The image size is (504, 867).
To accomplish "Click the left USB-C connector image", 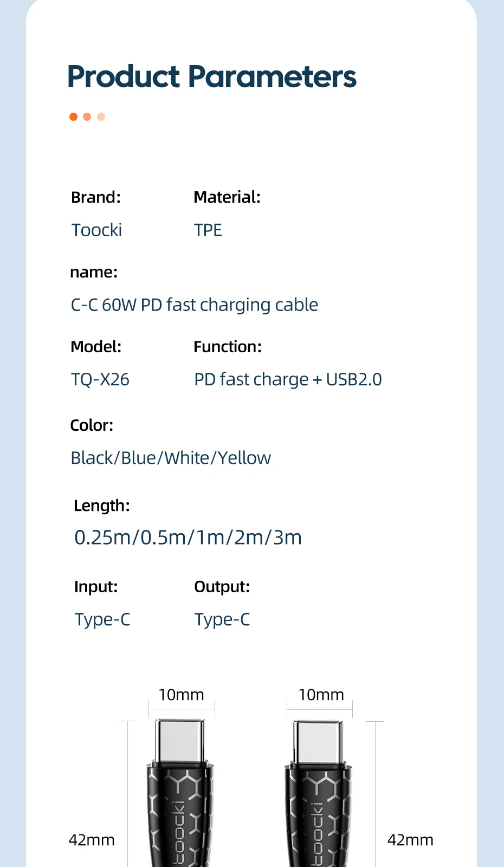I will (180, 791).
